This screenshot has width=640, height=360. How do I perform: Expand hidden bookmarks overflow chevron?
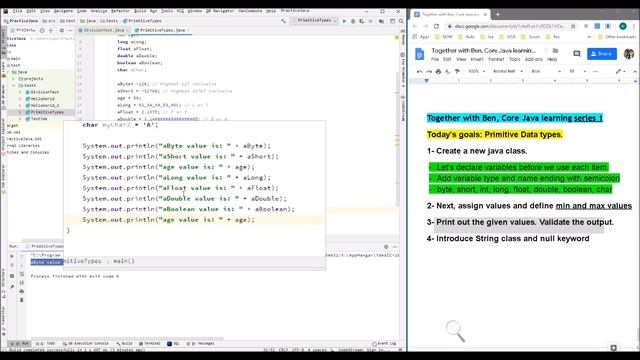coord(589,37)
